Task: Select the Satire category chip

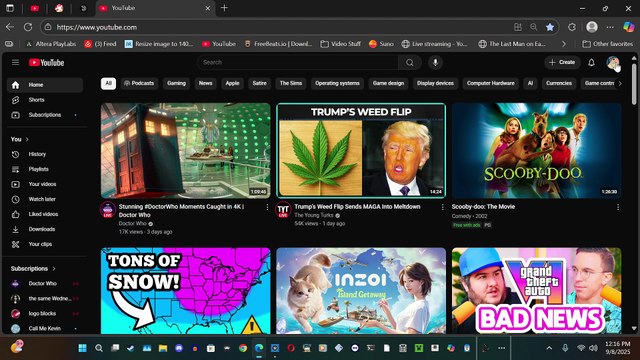Action: tap(259, 83)
